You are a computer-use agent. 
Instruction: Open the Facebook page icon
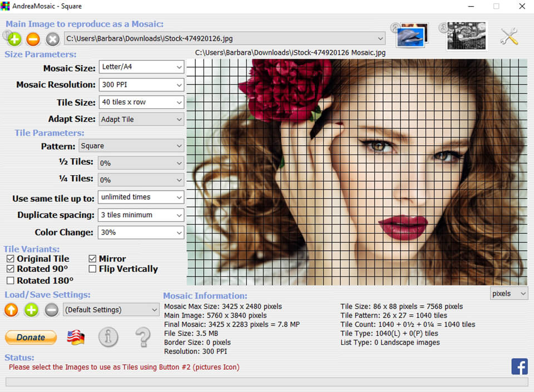point(520,366)
